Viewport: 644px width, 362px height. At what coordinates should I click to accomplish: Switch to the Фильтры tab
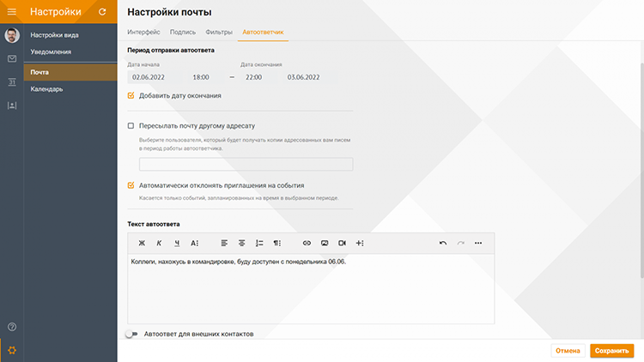(x=218, y=32)
